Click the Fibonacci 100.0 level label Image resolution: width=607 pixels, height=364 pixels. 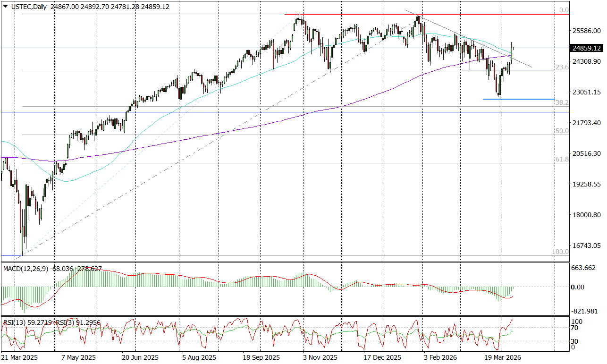tap(560, 252)
